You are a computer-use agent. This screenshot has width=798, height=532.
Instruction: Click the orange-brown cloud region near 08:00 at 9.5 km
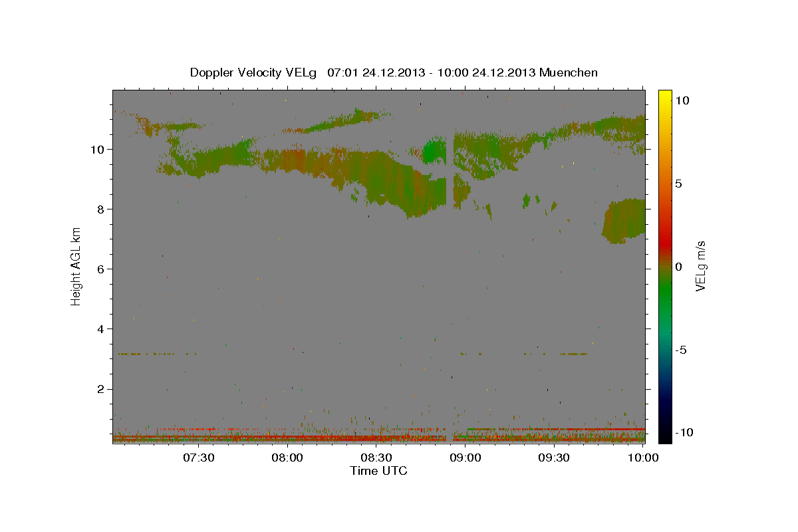pos(293,161)
